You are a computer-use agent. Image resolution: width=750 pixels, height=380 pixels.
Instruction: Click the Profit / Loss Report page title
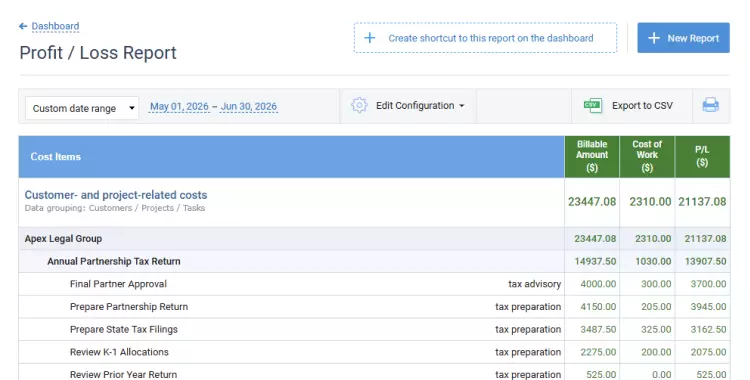point(98,52)
